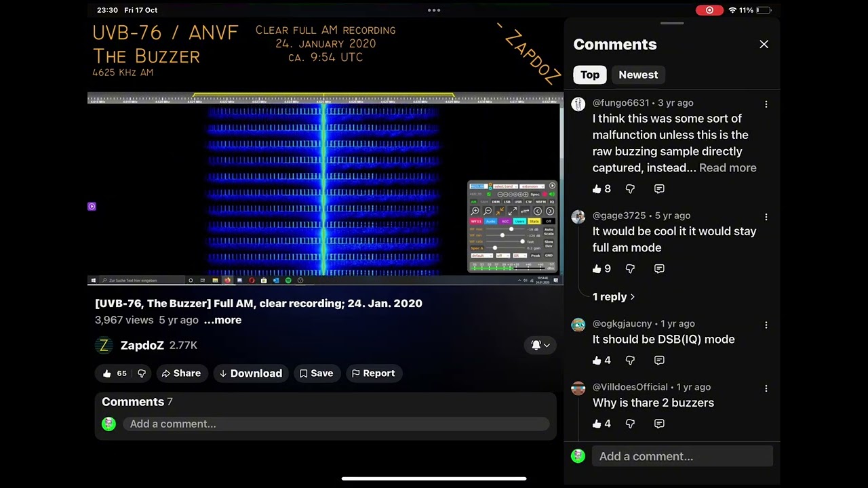Viewport: 868px width, 488px height.
Task: Open the SDR select band dropdown
Action: coord(505,186)
